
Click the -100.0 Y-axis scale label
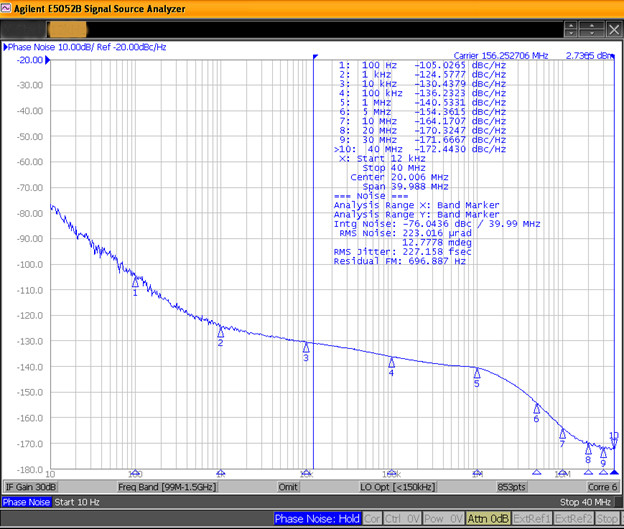point(30,265)
